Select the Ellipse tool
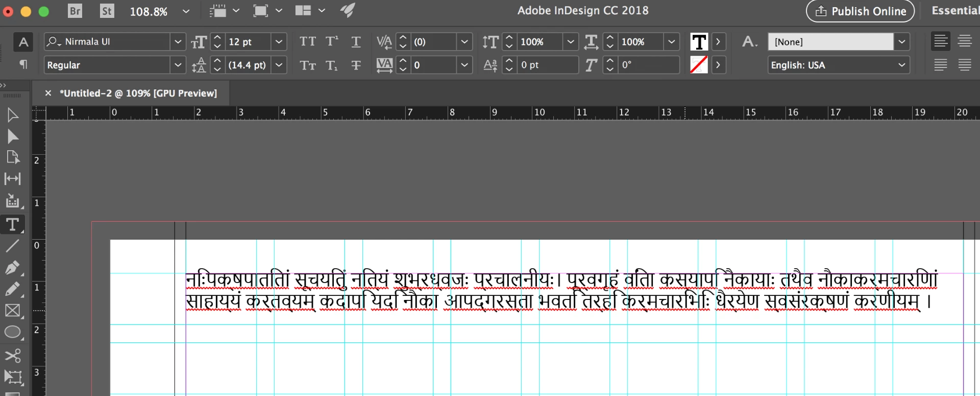 [13, 333]
